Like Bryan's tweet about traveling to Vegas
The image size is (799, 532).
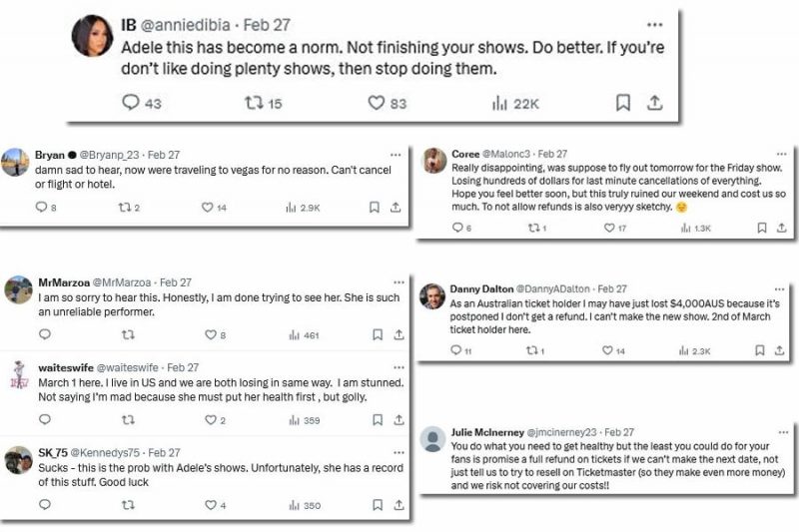click(x=207, y=208)
